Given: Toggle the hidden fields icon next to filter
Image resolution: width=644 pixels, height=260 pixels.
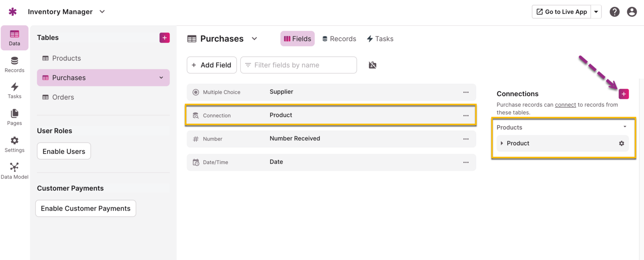Looking at the screenshot, I should click(x=373, y=65).
